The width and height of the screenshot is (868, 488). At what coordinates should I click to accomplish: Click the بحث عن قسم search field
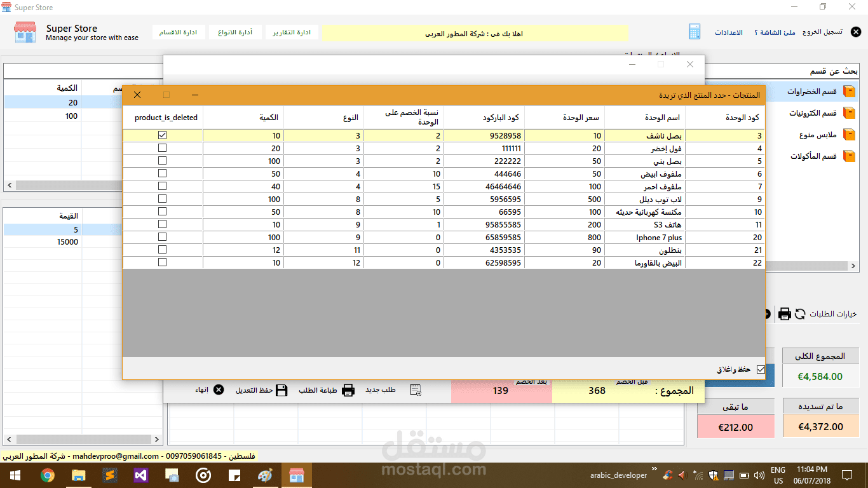click(x=782, y=71)
